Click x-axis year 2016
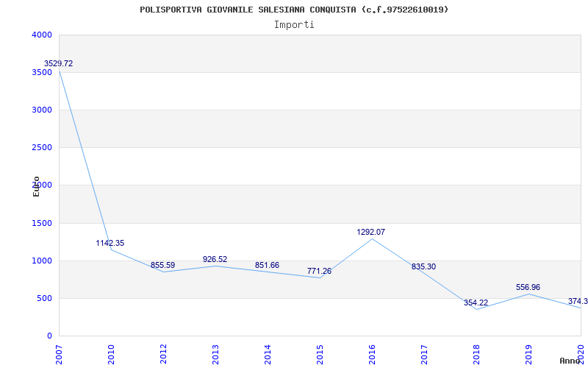Viewport: 588px width, 368px height. point(372,354)
